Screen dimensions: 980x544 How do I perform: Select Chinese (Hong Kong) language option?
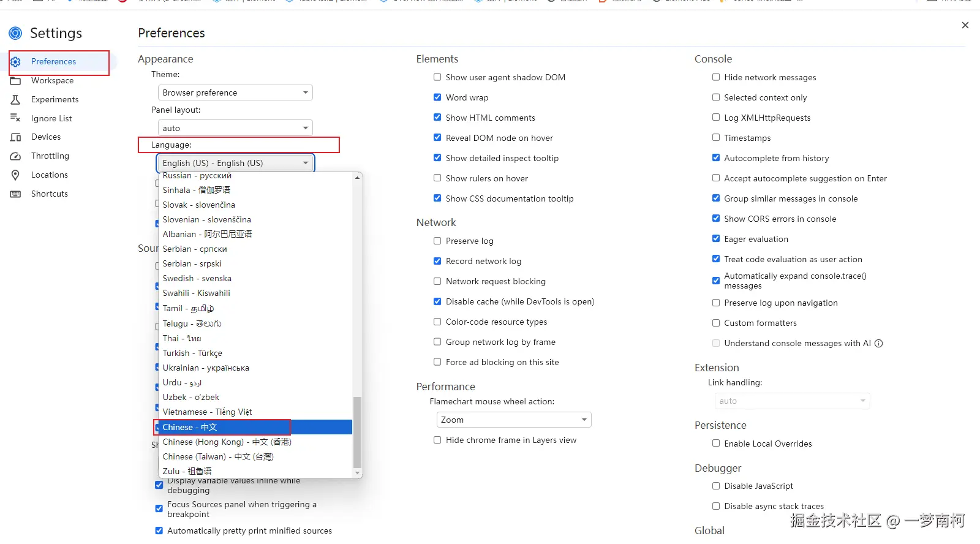[256, 442]
